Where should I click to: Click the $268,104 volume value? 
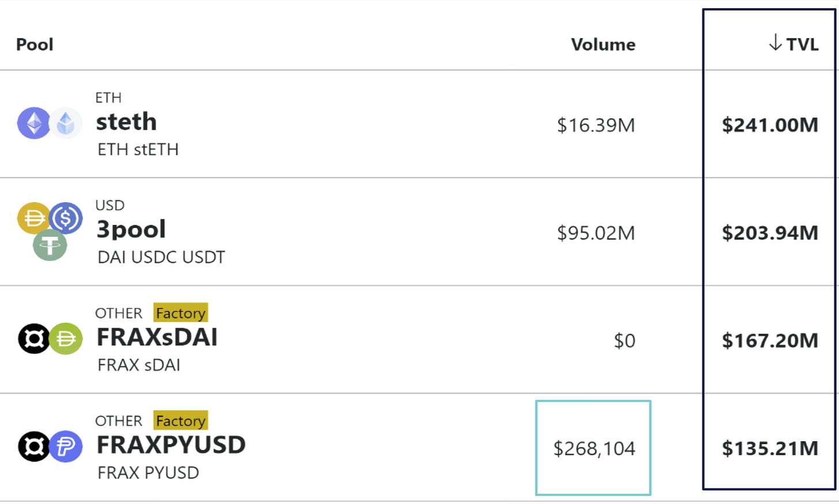coord(594,448)
